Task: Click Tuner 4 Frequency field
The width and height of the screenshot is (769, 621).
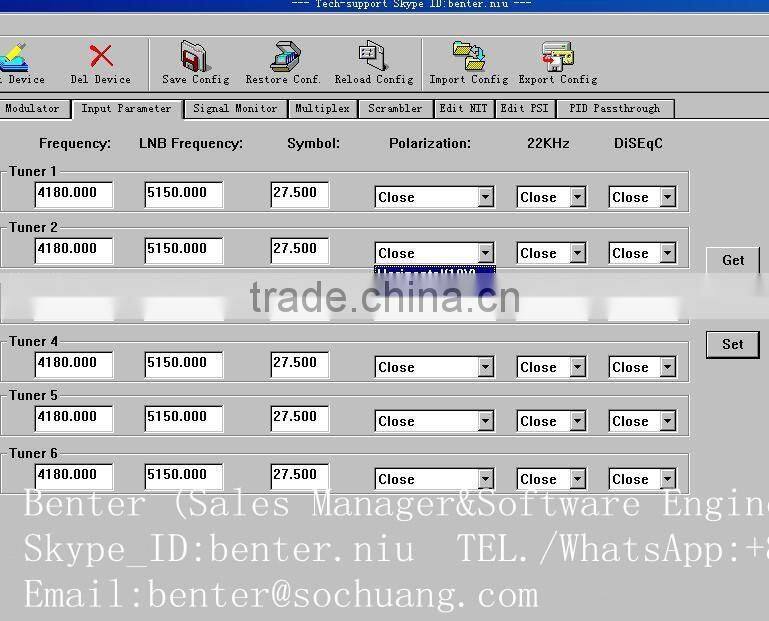Action: click(x=74, y=364)
